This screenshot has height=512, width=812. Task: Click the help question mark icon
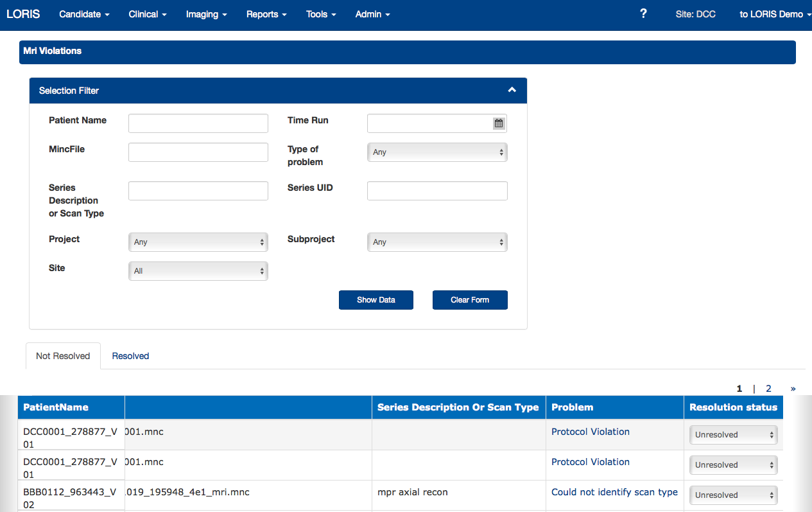(x=643, y=13)
